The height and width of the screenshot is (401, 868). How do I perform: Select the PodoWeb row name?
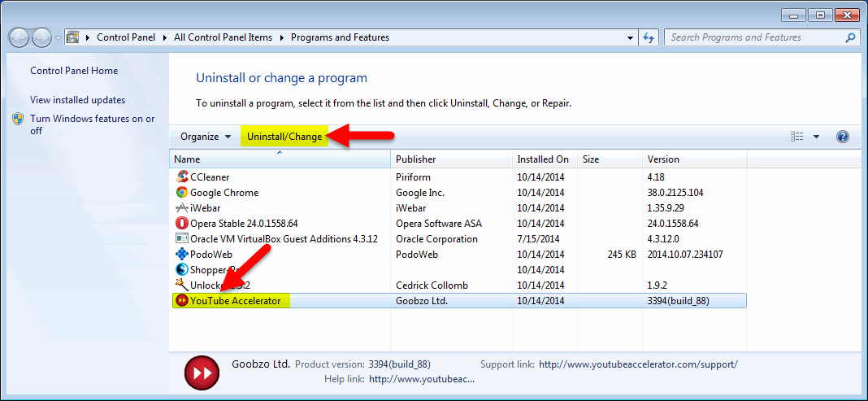[211, 255]
